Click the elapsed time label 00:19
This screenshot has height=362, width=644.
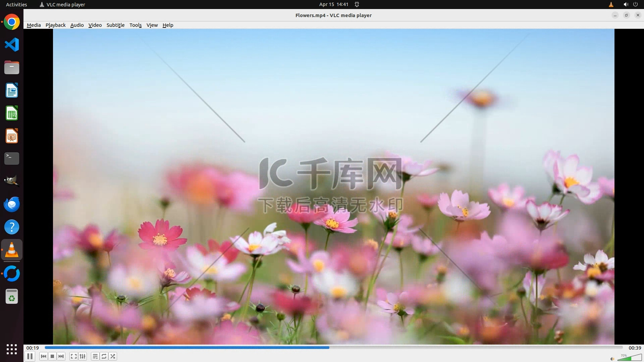coord(33,348)
